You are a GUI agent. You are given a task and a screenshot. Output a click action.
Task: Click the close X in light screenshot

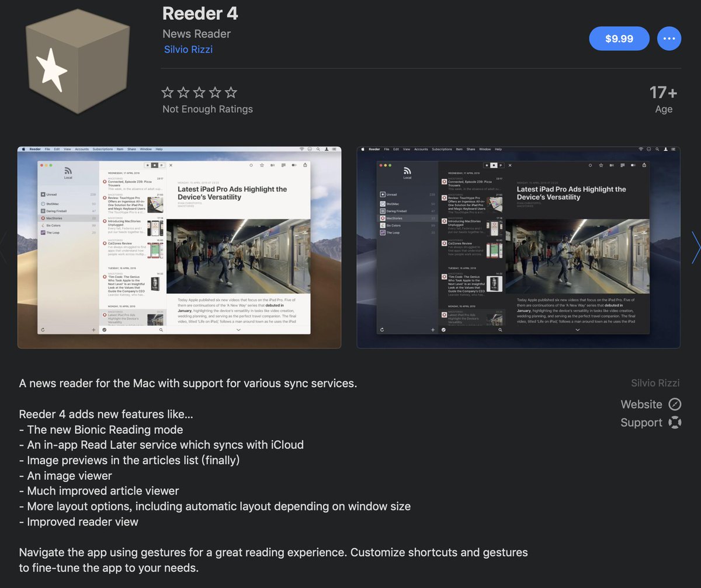(x=171, y=165)
